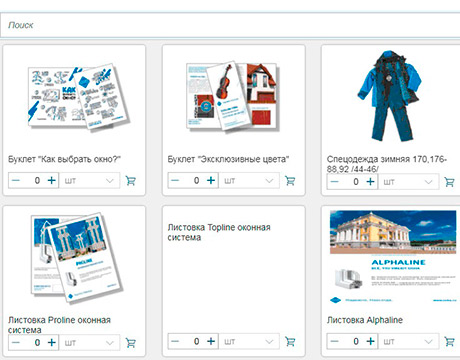Click the title Буклет "Как выбрать окно?"

point(64,159)
